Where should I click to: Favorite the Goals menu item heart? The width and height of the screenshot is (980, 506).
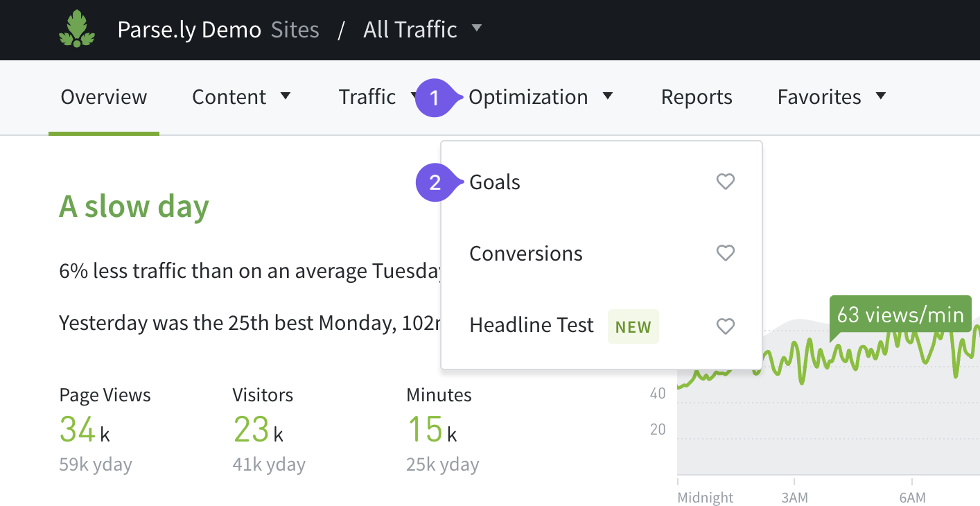coord(725,182)
